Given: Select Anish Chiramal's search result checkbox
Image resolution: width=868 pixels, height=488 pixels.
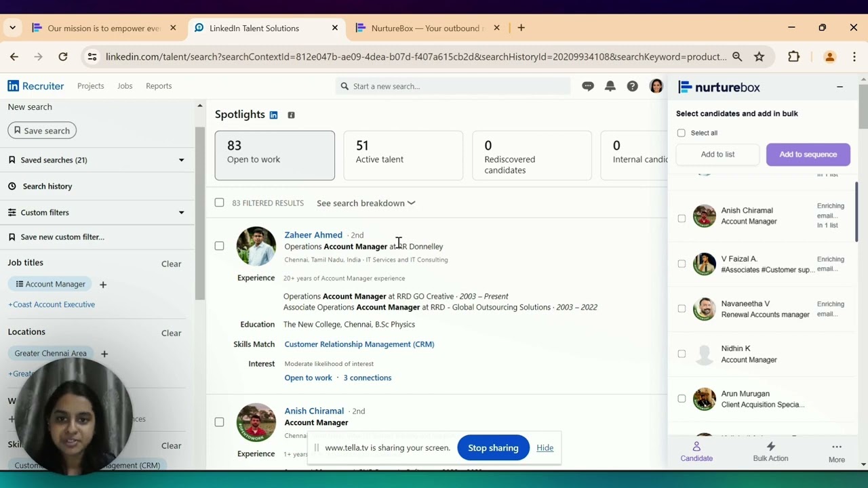Looking at the screenshot, I should [219, 422].
